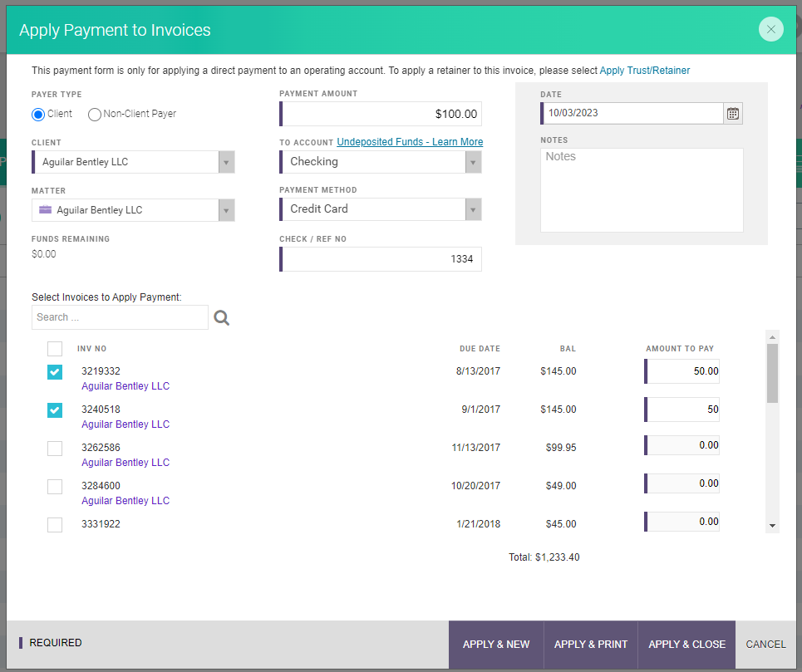Open the TO ACCOUNT Checking dropdown
Viewport: 802px width, 672px height.
pyautogui.click(x=472, y=161)
